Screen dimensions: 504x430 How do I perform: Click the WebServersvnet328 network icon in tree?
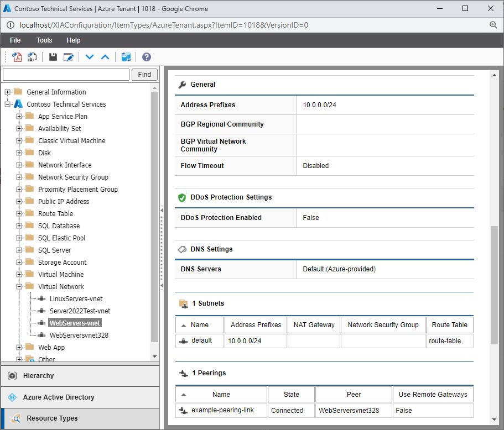(x=41, y=335)
